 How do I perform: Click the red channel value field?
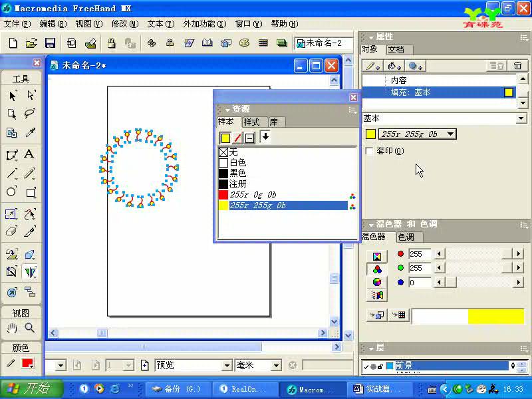click(420, 254)
